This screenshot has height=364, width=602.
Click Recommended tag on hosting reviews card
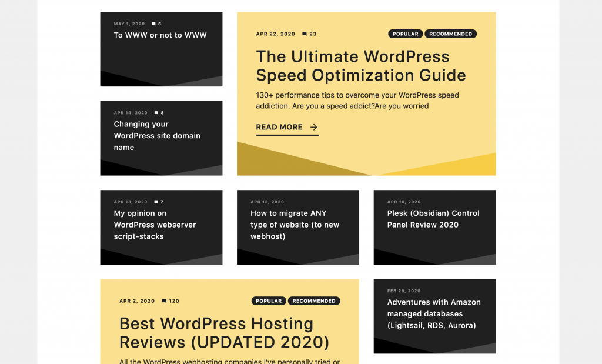point(314,301)
